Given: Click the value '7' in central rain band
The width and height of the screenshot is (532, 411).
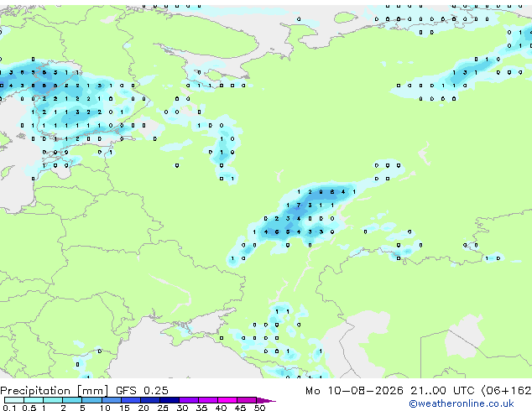Looking at the screenshot, I should [299, 205].
